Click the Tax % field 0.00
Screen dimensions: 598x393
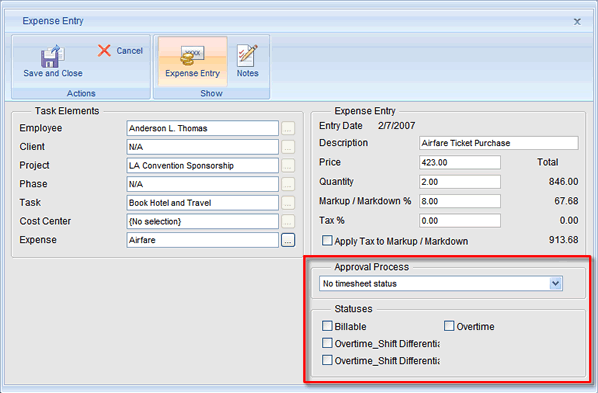[x=460, y=221]
